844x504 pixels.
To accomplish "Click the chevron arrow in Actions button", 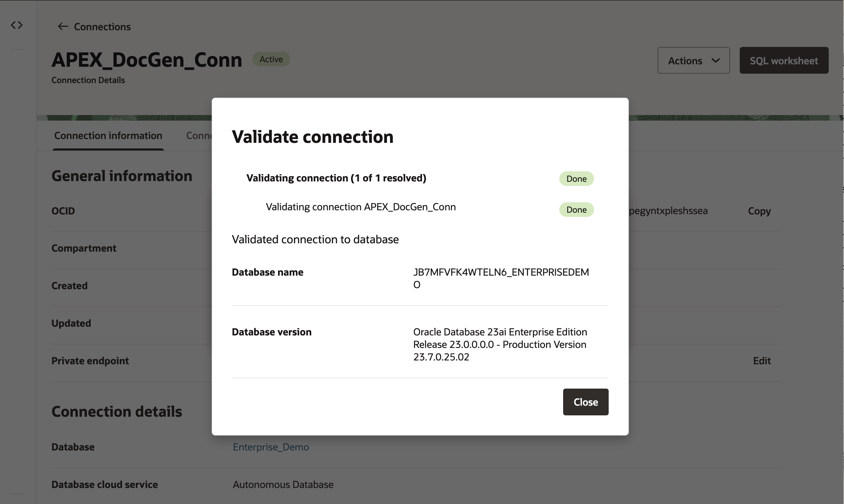I will 716,60.
